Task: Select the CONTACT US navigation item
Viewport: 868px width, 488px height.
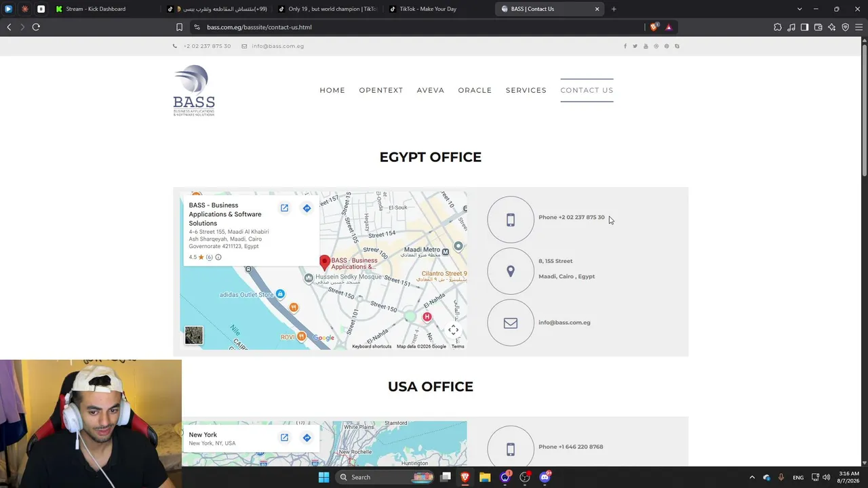Action: [x=587, y=90]
